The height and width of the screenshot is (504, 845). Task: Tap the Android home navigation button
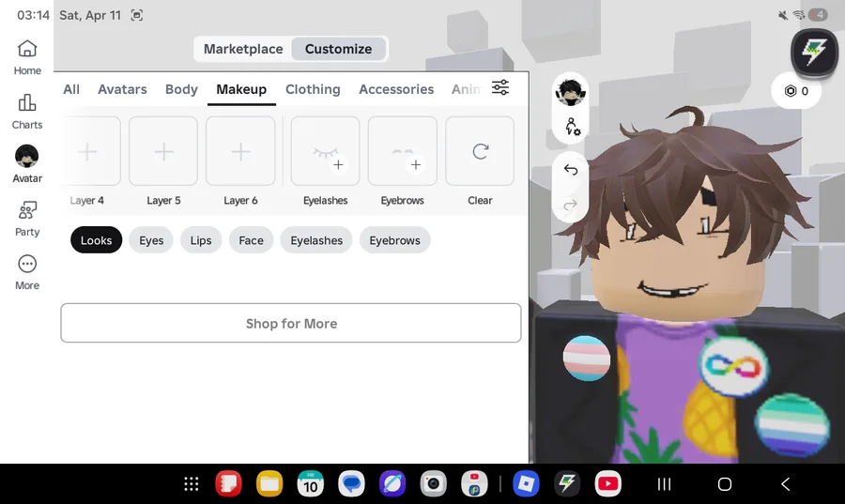pos(725,484)
